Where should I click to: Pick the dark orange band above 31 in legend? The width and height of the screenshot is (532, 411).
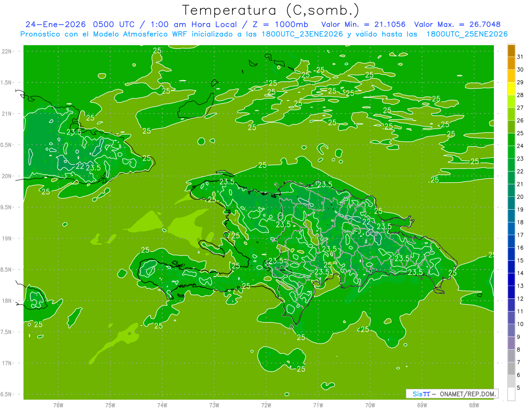pyautogui.click(x=511, y=51)
